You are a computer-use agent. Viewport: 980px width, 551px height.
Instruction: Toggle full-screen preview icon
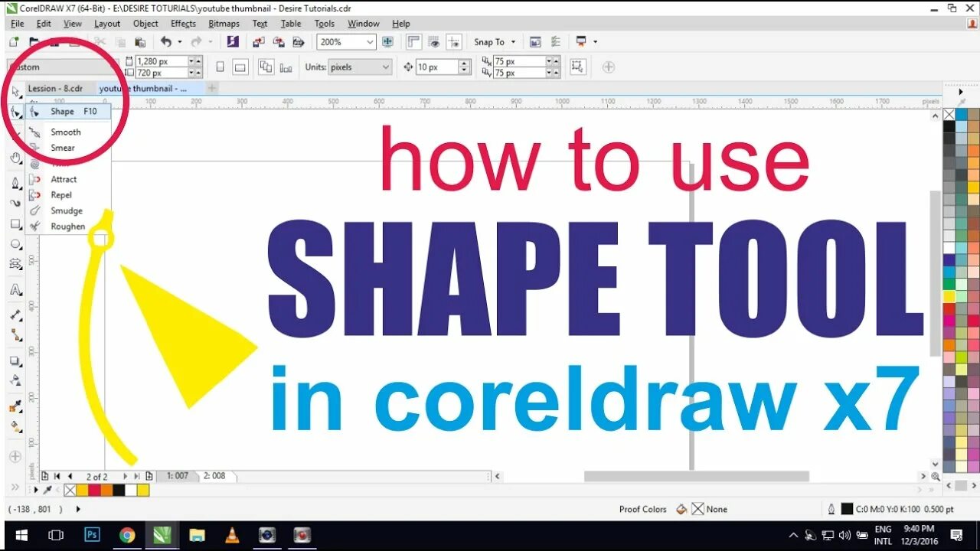click(388, 42)
